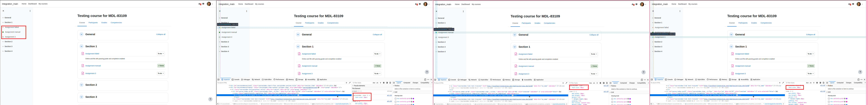Click the help question-mark button in second screenshot
This screenshot has height=105, width=868.
click(427, 72)
